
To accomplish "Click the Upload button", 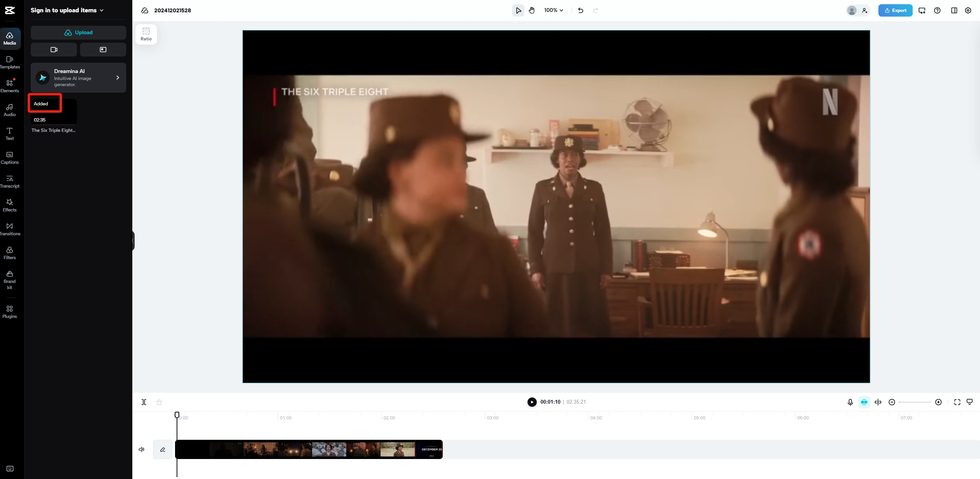I will 78,32.
